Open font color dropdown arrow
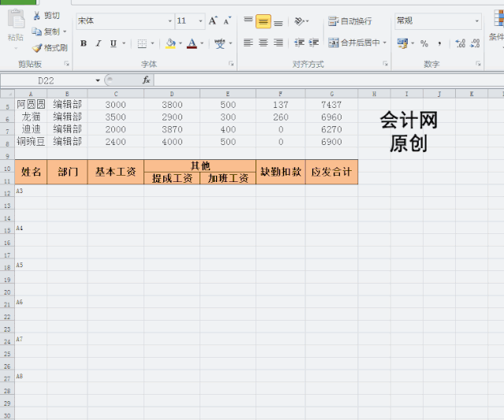Image resolution: width=504 pixels, height=420 pixels. point(202,43)
